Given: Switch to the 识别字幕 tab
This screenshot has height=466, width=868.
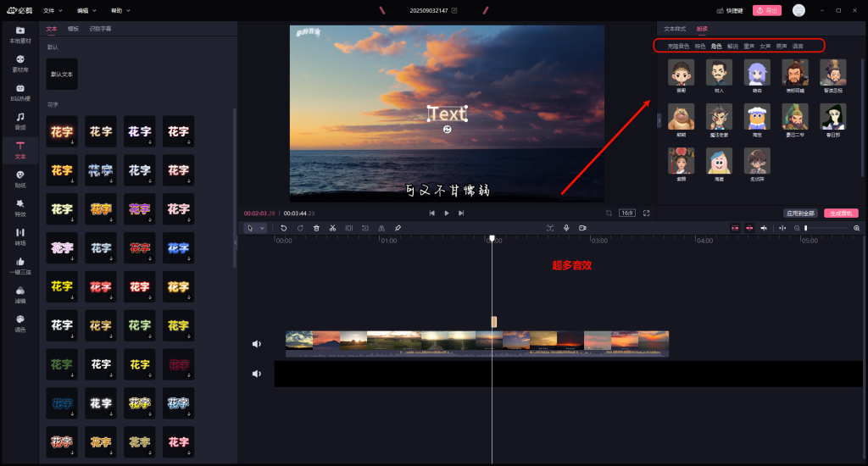Looking at the screenshot, I should [100, 28].
